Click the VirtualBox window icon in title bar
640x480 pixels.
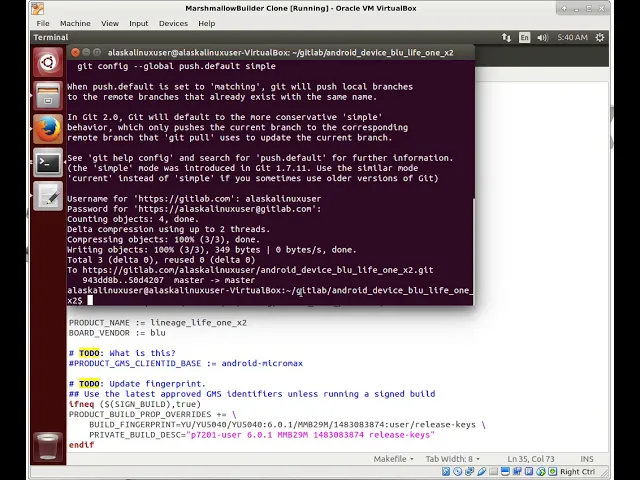pos(38,8)
